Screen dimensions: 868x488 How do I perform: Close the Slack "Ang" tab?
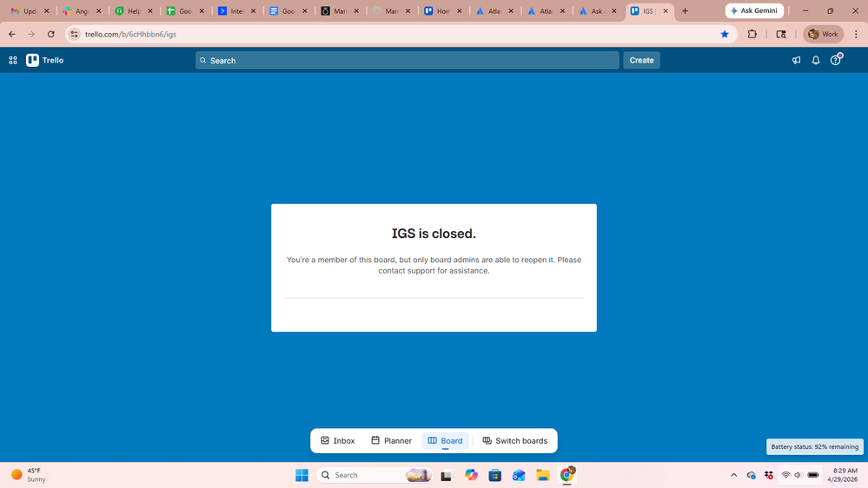pyautogui.click(x=98, y=10)
